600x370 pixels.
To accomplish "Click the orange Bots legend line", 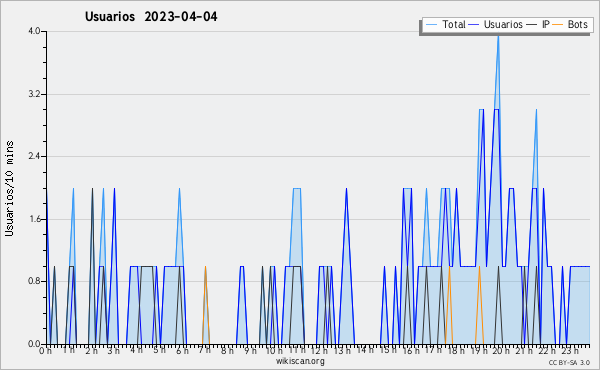I will [558, 25].
